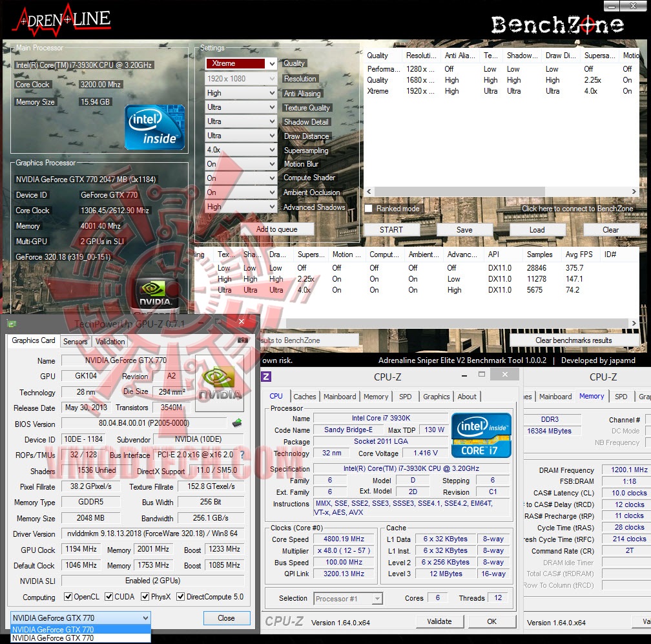Toggle the OpenCL checkbox in GPU-Z
Screen dimensions: 651x644
(x=68, y=597)
